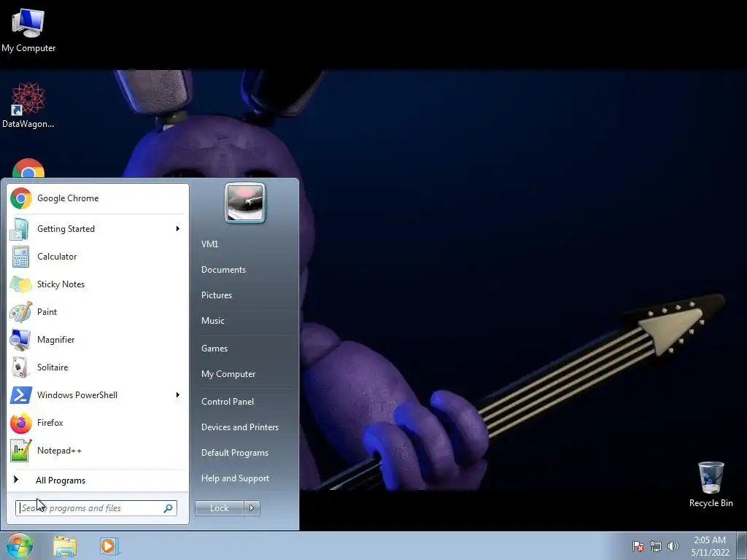This screenshot has height=560, width=747.
Task: Open Google Chrome from the Start menu
Action: tap(97, 198)
